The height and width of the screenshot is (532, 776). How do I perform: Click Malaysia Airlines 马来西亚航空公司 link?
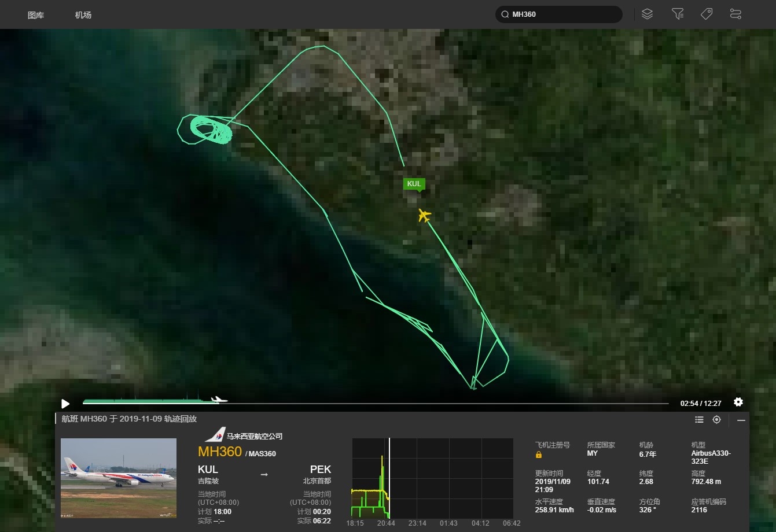click(254, 437)
